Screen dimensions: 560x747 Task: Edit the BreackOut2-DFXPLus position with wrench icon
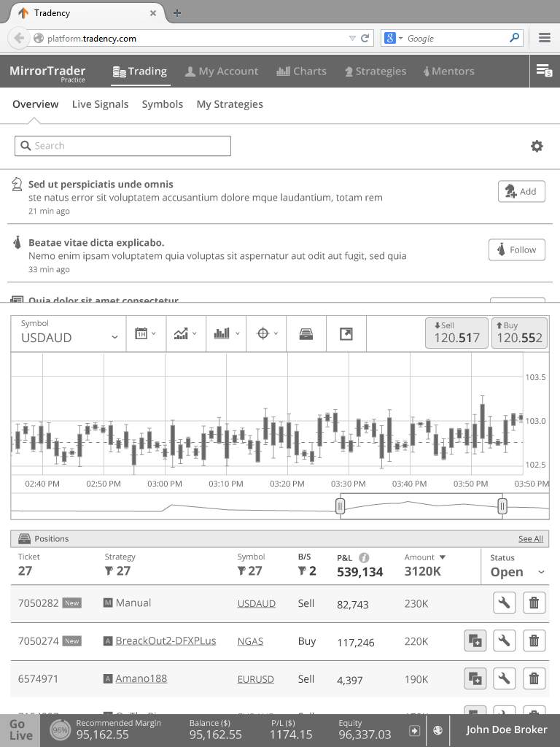point(504,641)
